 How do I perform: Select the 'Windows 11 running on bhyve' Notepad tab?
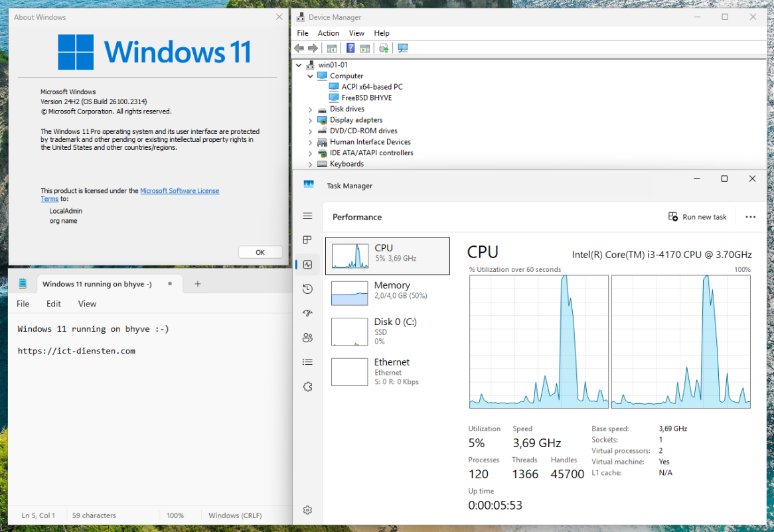(110, 284)
